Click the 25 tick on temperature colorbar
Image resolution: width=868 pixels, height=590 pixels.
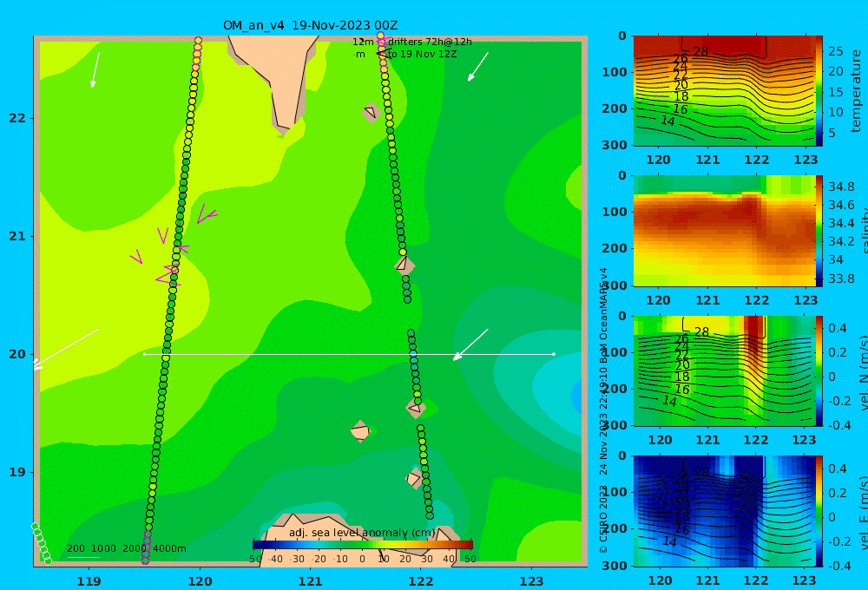click(835, 51)
